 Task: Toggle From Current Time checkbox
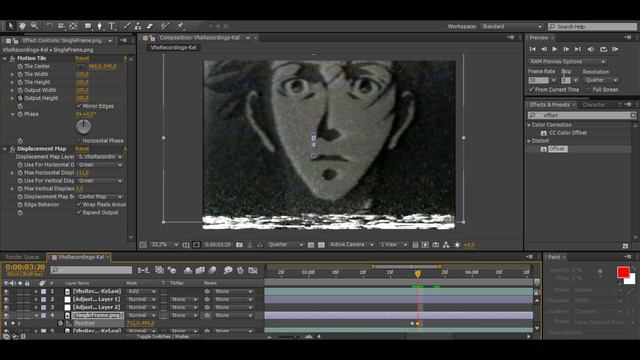[531, 89]
